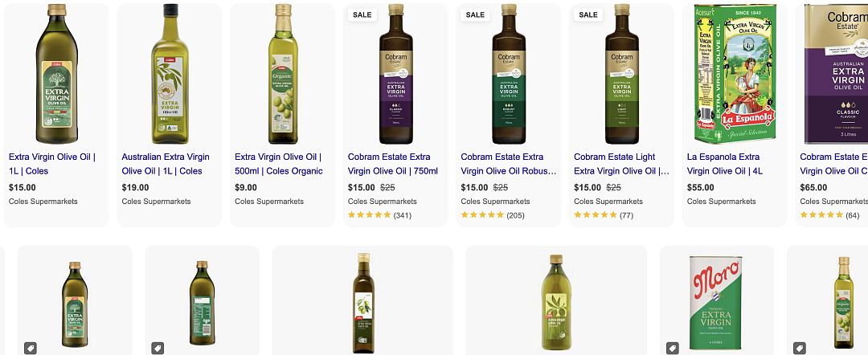Image resolution: width=868 pixels, height=355 pixels.
Task: Click Cobram Estate 3 Litres tin image
Action: point(833,74)
